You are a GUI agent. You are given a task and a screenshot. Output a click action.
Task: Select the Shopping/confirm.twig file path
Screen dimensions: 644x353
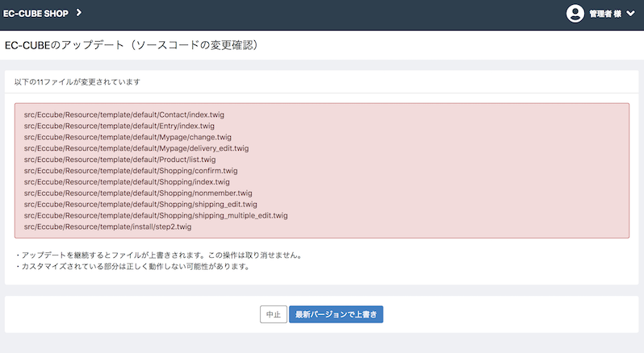click(x=131, y=171)
